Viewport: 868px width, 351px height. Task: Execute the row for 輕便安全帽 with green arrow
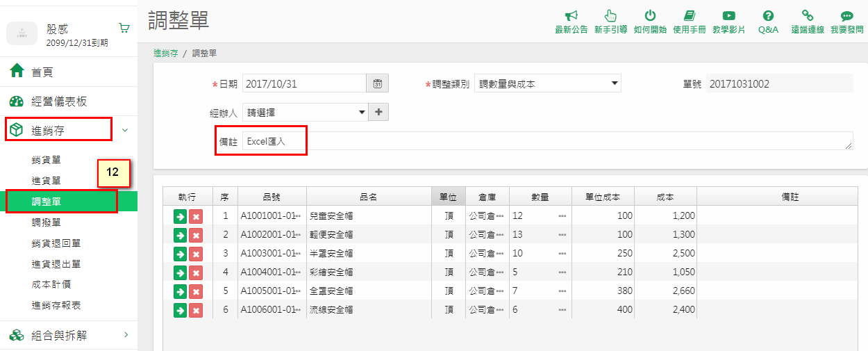[180, 235]
